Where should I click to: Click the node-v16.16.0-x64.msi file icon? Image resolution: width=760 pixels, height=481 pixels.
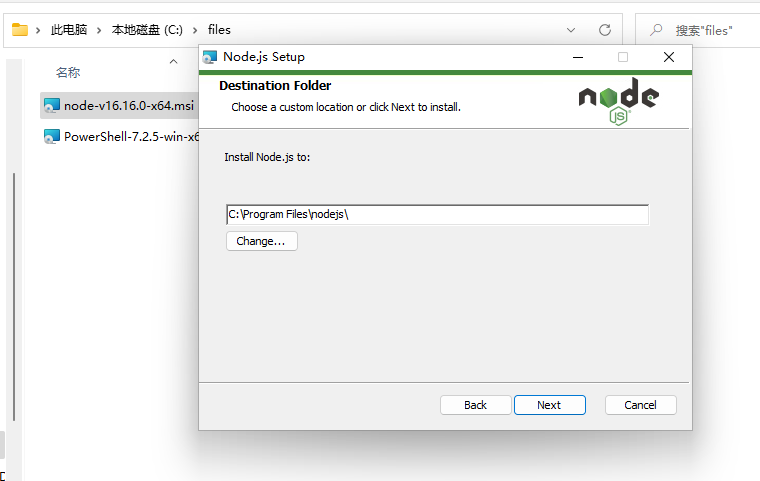(x=52, y=106)
